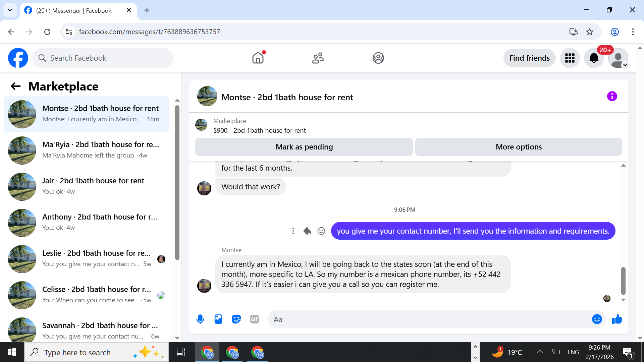Open the GIF picker

coord(255,319)
